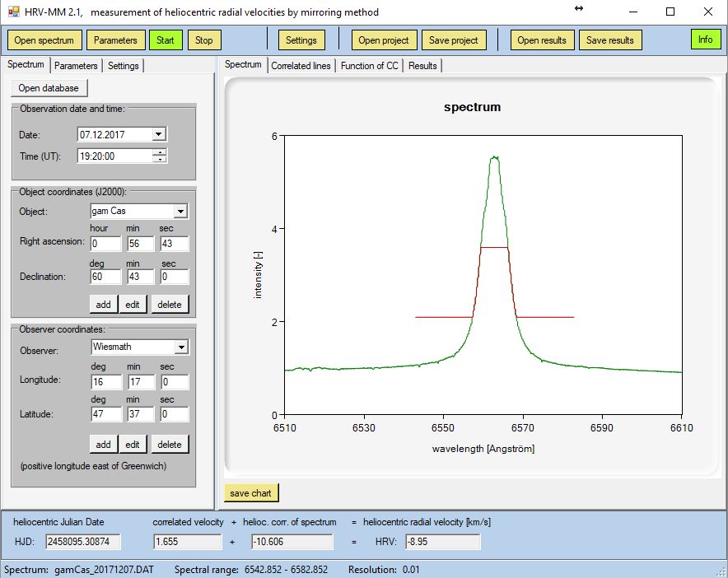The width and height of the screenshot is (728, 578).
Task: Maximize the HRV-MM window
Action: point(670,12)
